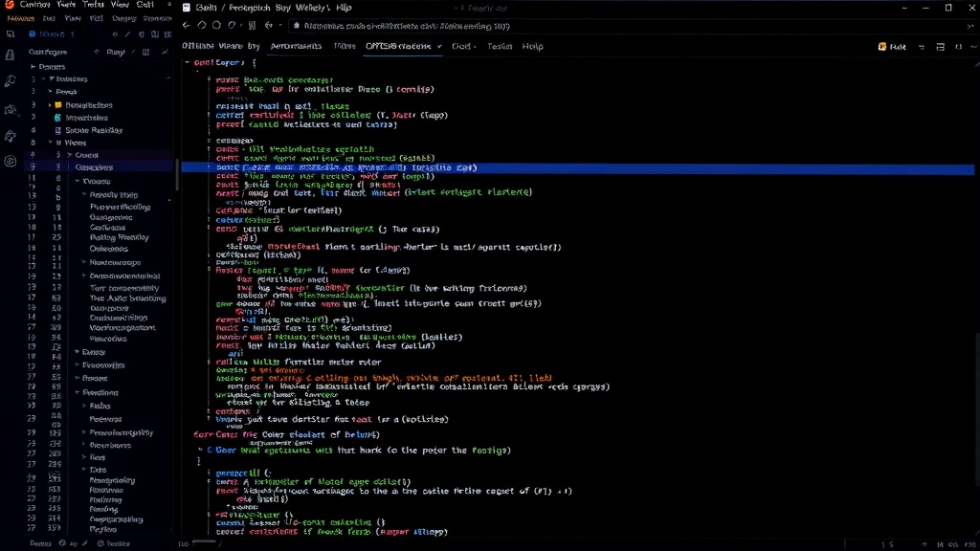
Task: Open the magnifier search icon in activity bar
Action: tap(10, 81)
